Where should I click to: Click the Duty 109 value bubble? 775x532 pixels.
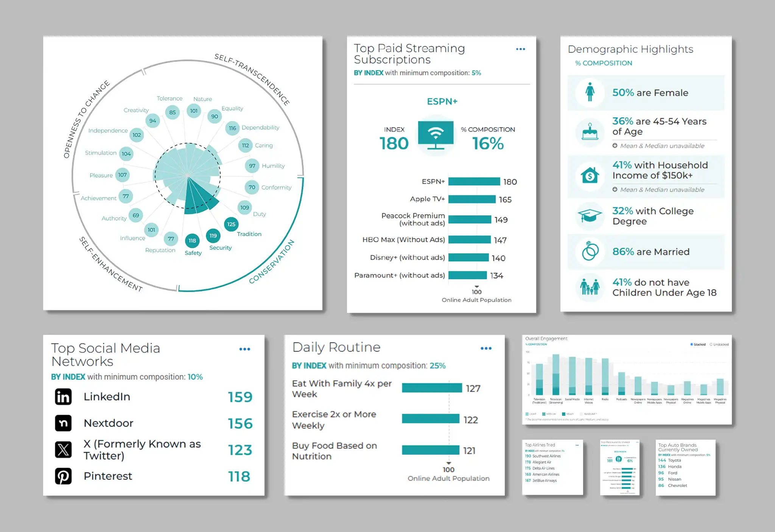pyautogui.click(x=244, y=208)
